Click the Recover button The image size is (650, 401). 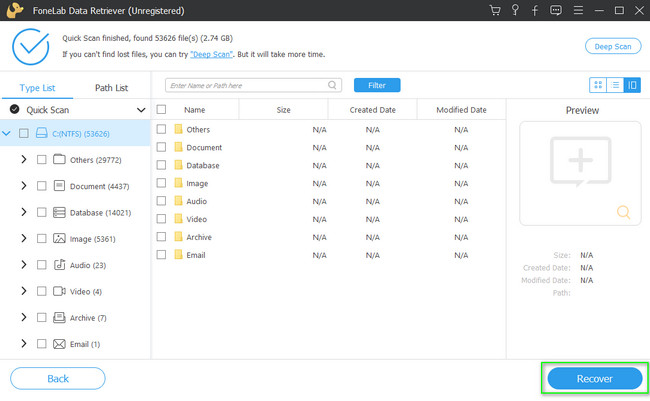[x=595, y=378]
